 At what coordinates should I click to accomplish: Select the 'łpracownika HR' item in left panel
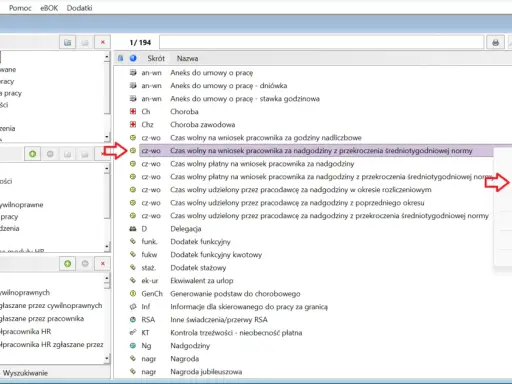coord(26,332)
